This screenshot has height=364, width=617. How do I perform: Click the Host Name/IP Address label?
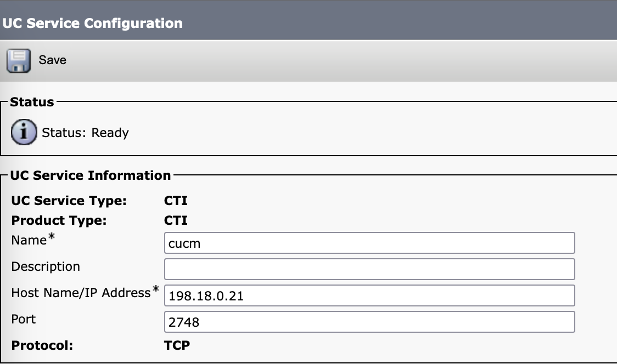(81, 293)
